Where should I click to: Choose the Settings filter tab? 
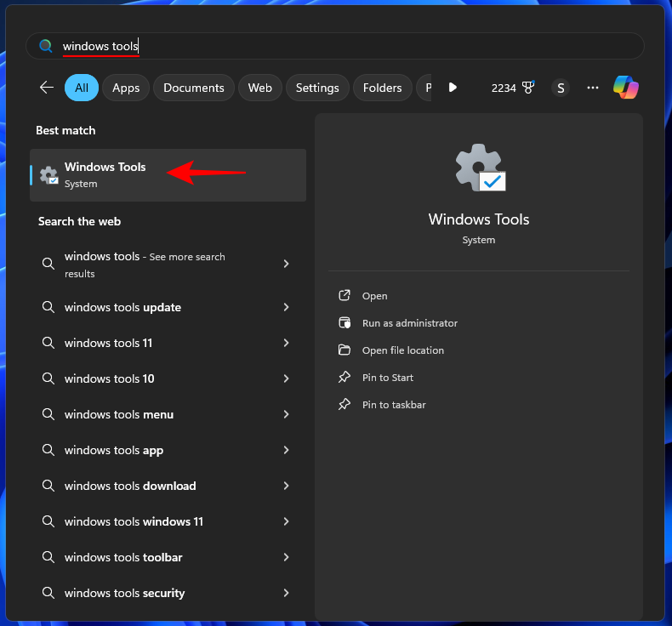point(317,88)
